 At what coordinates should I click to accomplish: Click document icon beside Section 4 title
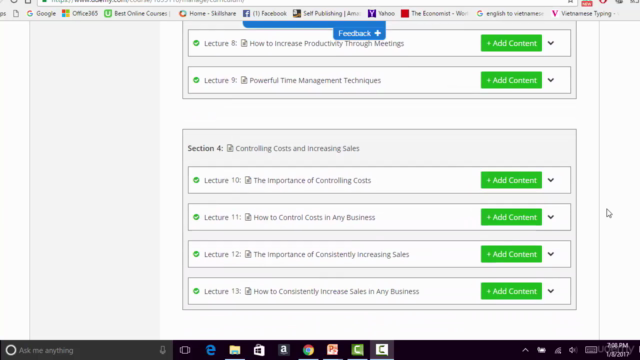230,148
